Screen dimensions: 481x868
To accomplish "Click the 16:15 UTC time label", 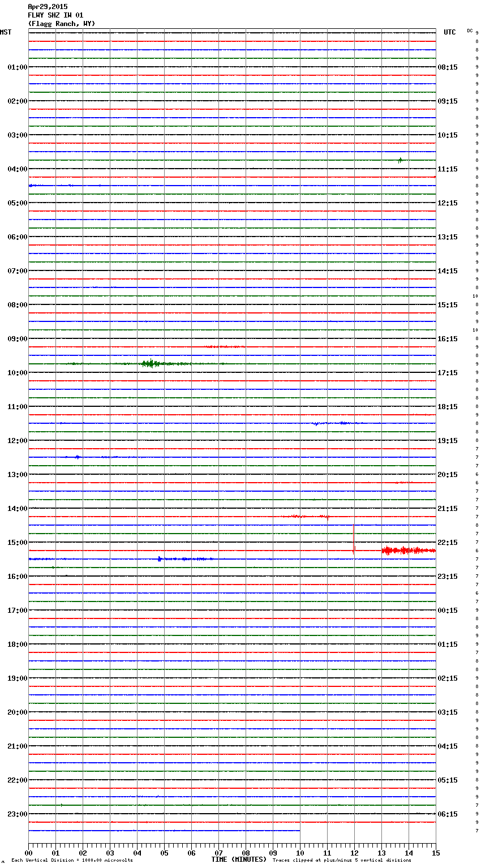I will (x=448, y=339).
